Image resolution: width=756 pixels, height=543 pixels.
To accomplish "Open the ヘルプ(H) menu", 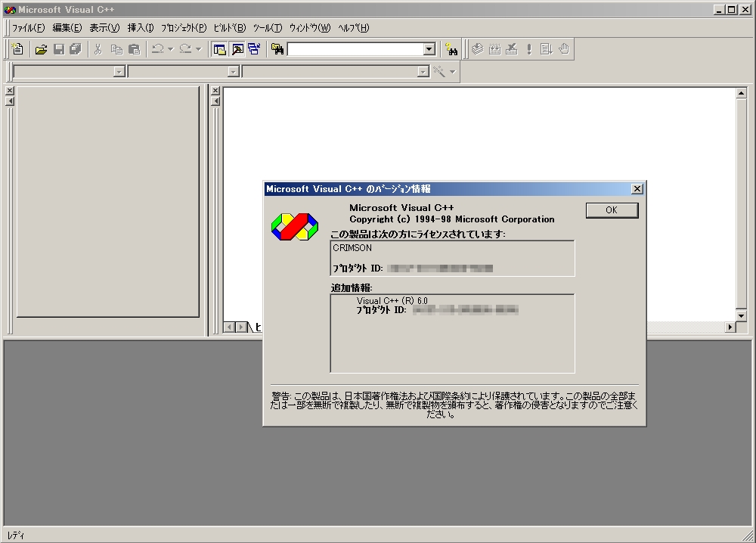I will (x=353, y=28).
